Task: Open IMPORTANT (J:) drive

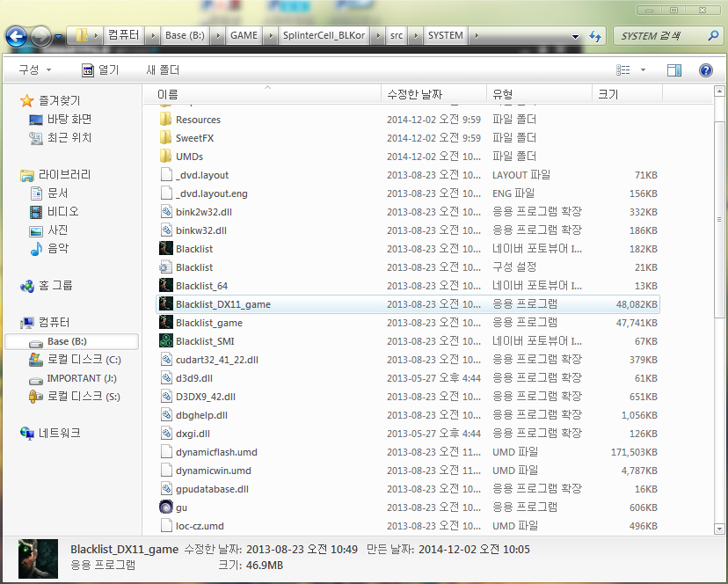Action: point(72,378)
